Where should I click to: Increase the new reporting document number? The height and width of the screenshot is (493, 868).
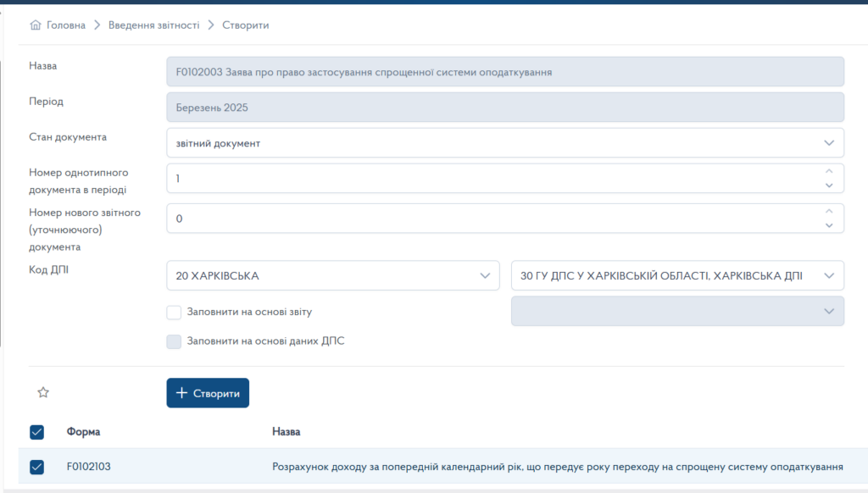pyautogui.click(x=829, y=212)
